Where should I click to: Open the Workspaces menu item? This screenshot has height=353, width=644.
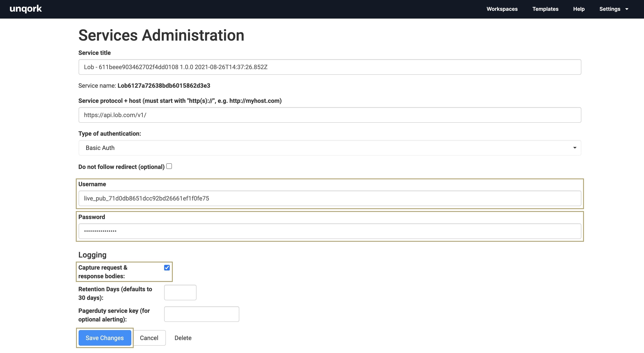coord(502,9)
